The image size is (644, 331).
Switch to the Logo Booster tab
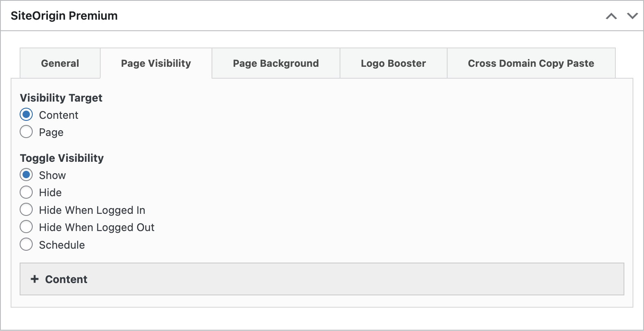pos(393,63)
